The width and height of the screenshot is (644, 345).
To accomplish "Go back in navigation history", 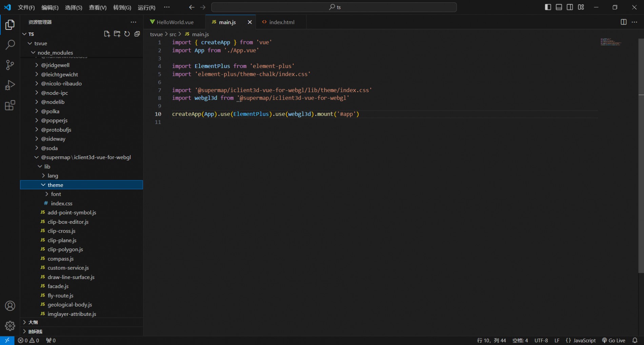I will (x=192, y=7).
